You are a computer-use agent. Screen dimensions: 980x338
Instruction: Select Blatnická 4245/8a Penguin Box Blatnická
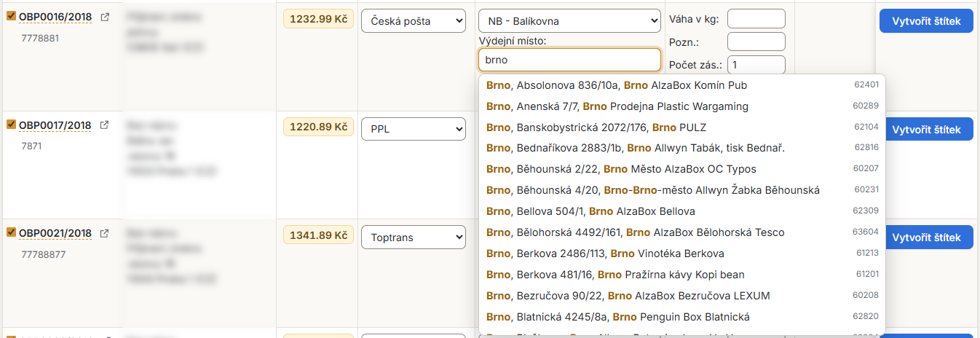[682, 317]
